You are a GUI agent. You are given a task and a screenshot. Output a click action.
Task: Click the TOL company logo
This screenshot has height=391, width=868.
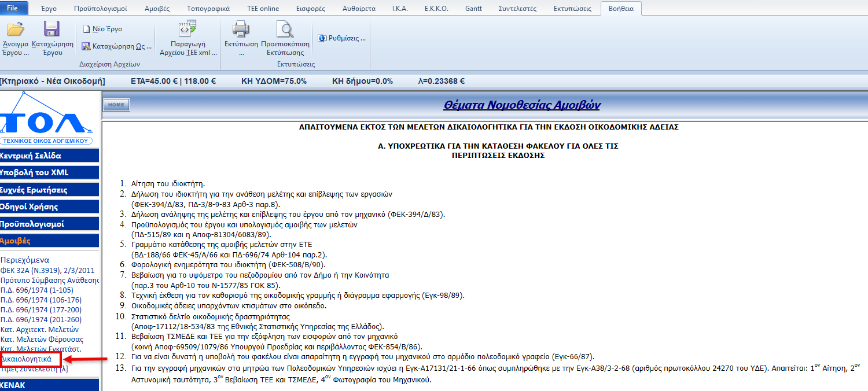tap(46, 120)
